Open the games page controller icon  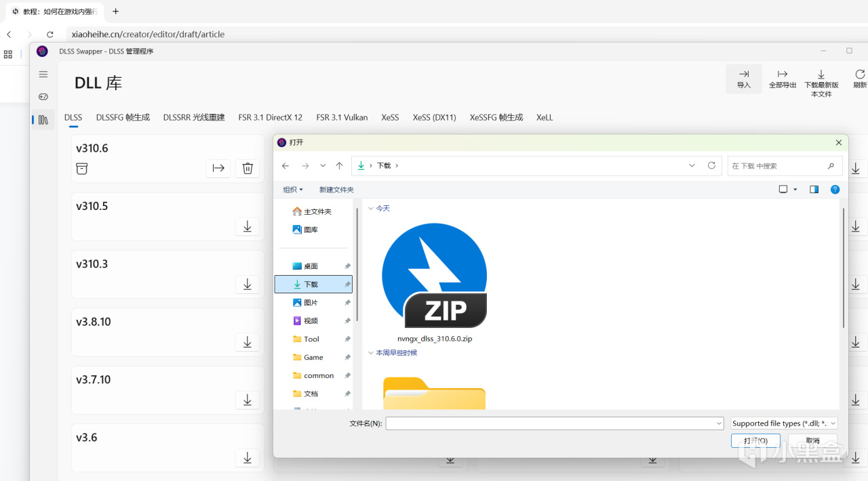43,97
